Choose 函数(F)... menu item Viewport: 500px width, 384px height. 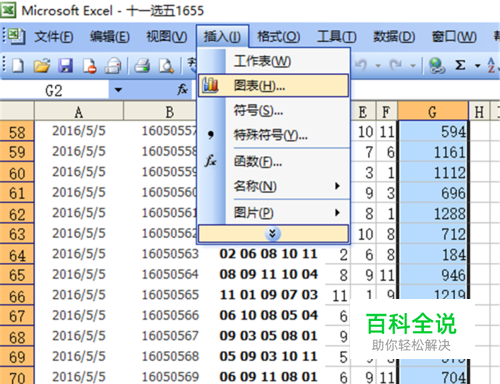[x=273, y=162]
